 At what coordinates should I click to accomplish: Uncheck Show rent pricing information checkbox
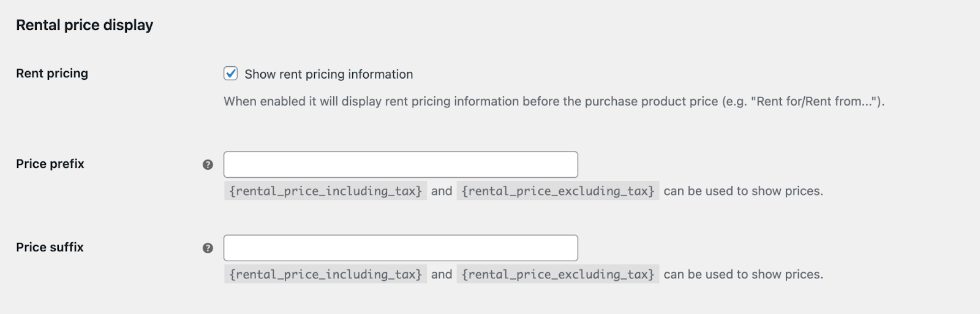(x=230, y=74)
